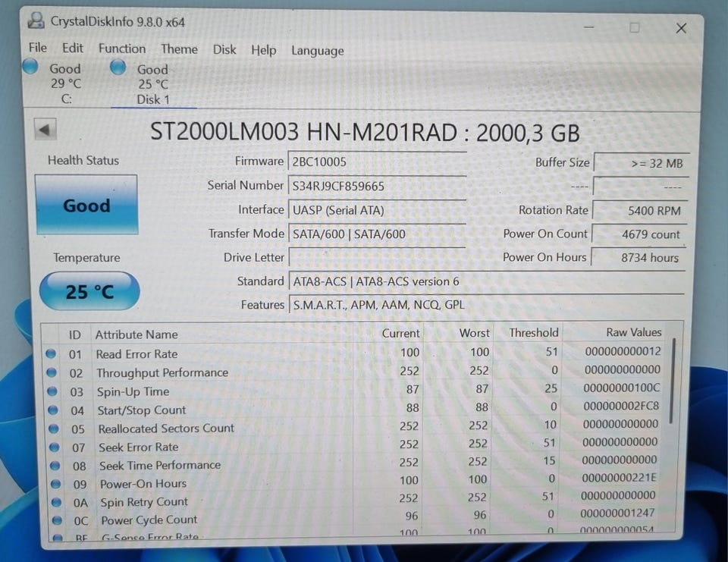
Task: Click the status dot for Spin Retry Count
Action: (x=56, y=501)
